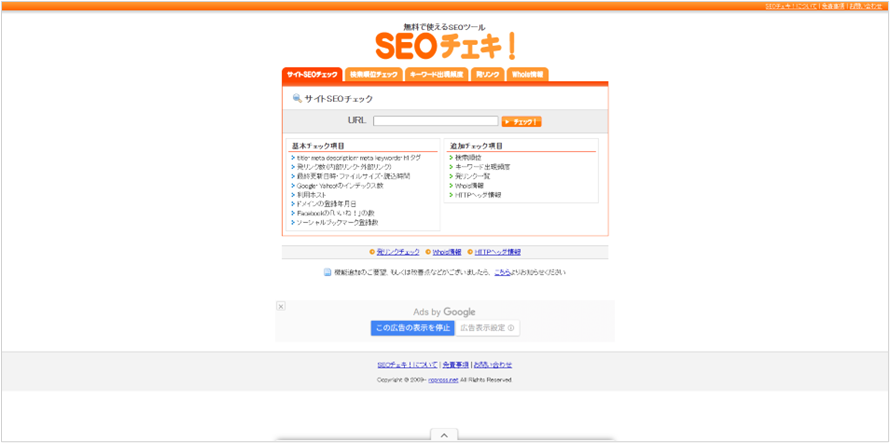Click the 'ドメインの登録年月日' list item
The image size is (890, 443).
(326, 204)
